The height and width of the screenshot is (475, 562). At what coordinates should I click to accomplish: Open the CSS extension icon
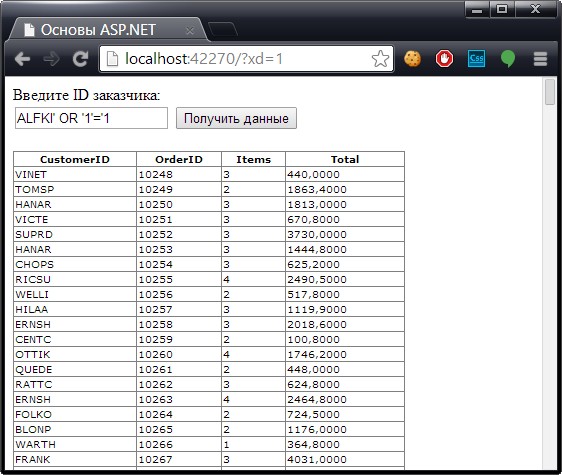[476, 58]
